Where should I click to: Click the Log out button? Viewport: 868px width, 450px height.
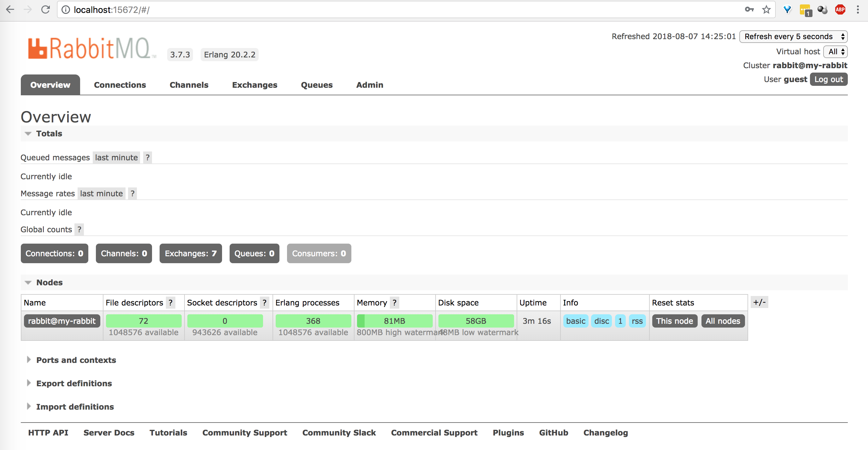[x=828, y=80]
